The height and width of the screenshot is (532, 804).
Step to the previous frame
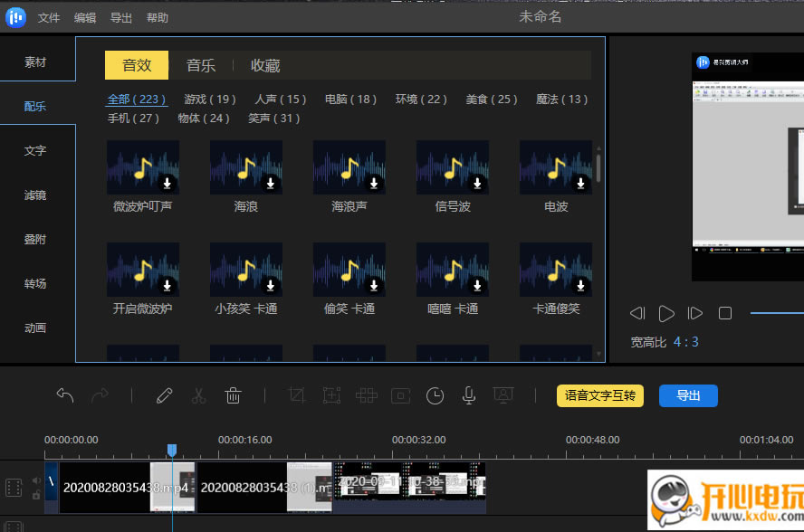637,313
